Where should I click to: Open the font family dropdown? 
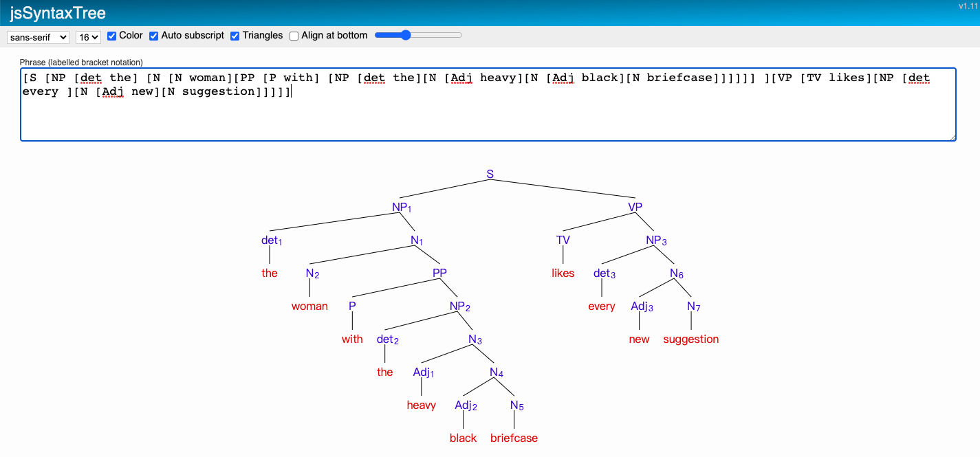point(38,37)
